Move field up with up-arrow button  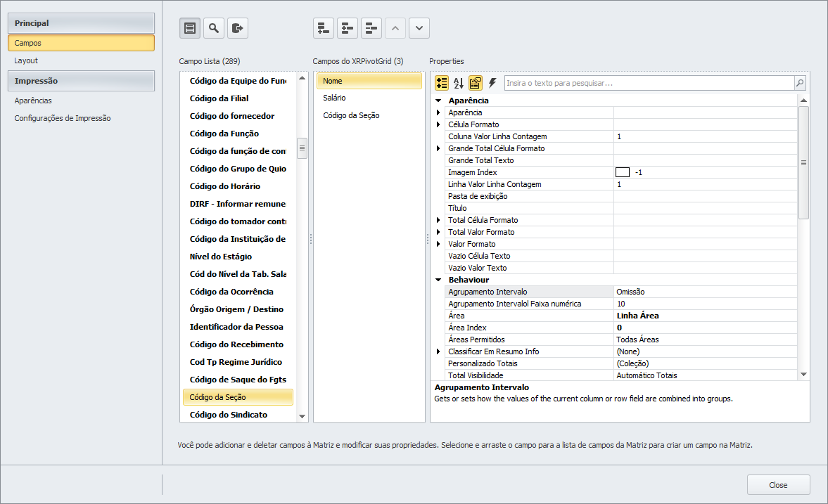[395, 28]
